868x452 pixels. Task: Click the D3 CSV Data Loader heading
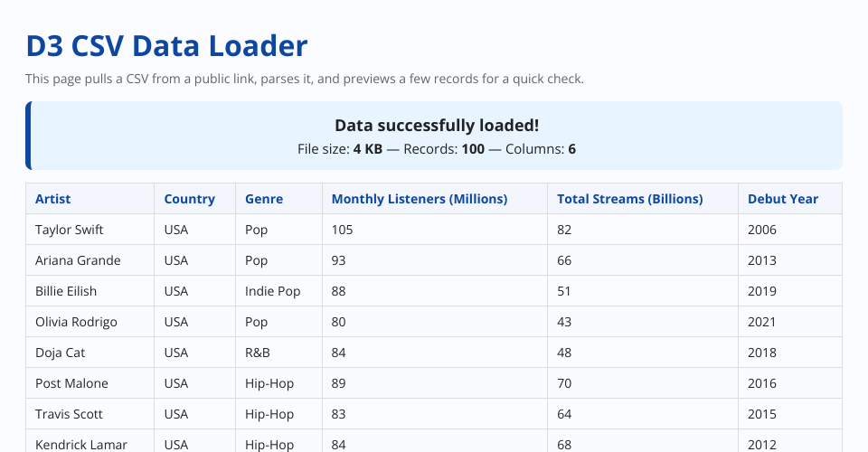click(166, 45)
